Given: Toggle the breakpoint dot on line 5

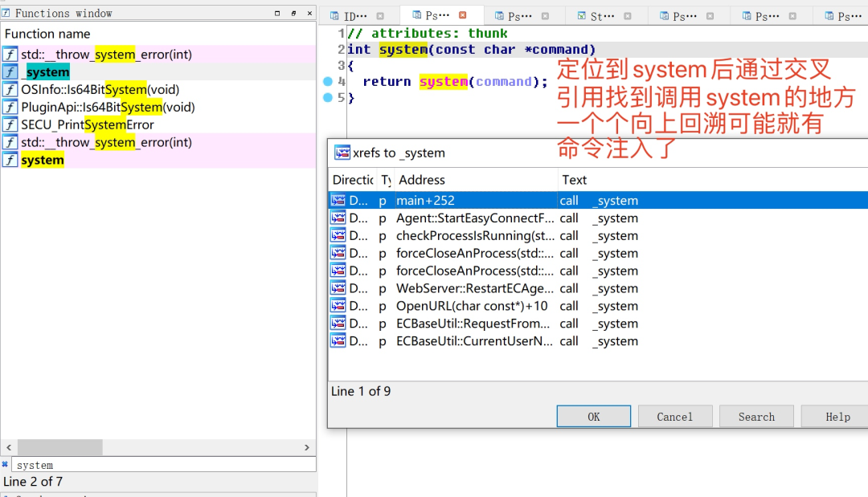Looking at the screenshot, I should pyautogui.click(x=327, y=97).
